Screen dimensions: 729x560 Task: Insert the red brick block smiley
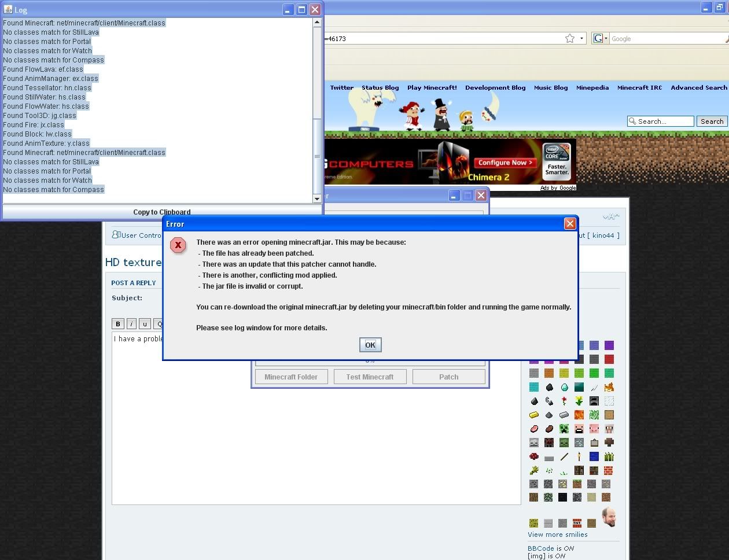608,470
